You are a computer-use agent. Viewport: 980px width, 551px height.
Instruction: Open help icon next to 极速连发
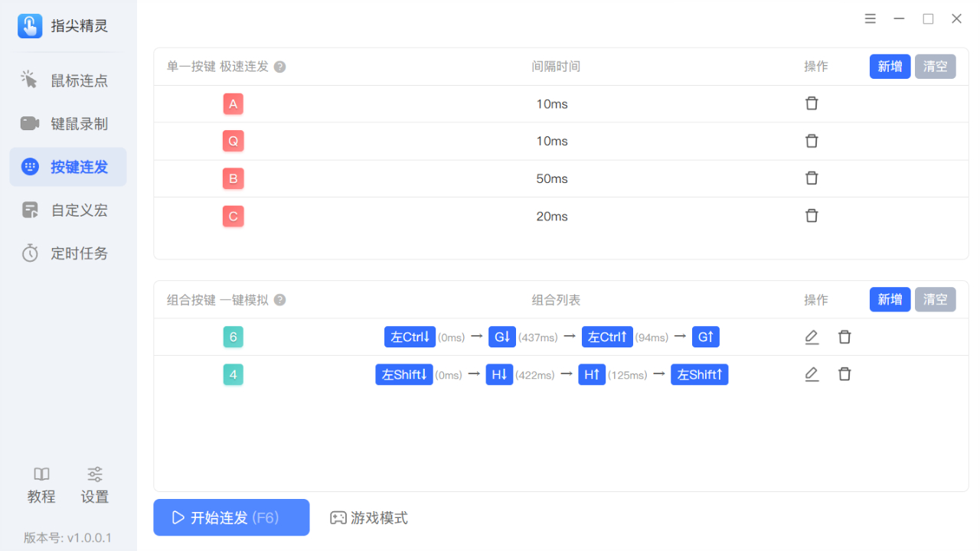[280, 67]
